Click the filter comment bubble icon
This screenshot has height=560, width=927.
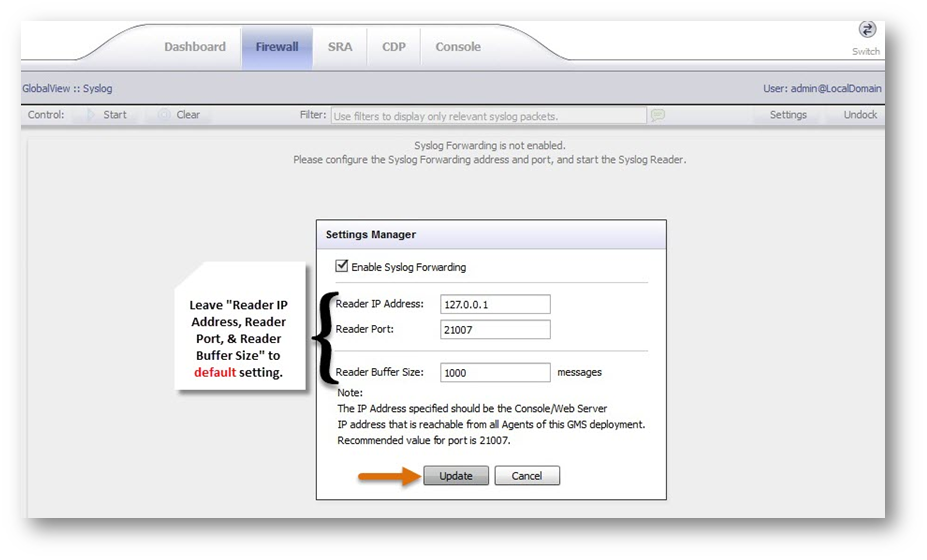tap(657, 115)
